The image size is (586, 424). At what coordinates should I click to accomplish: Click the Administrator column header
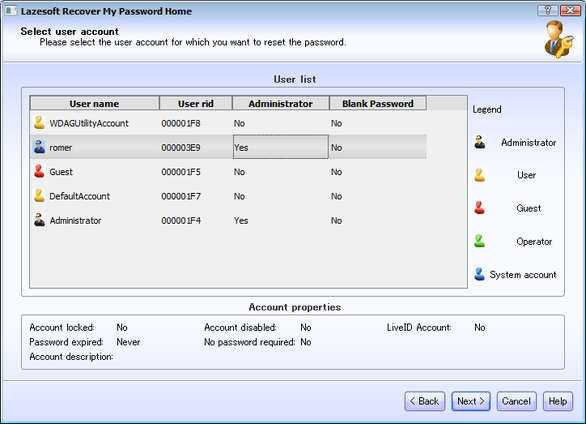[281, 103]
